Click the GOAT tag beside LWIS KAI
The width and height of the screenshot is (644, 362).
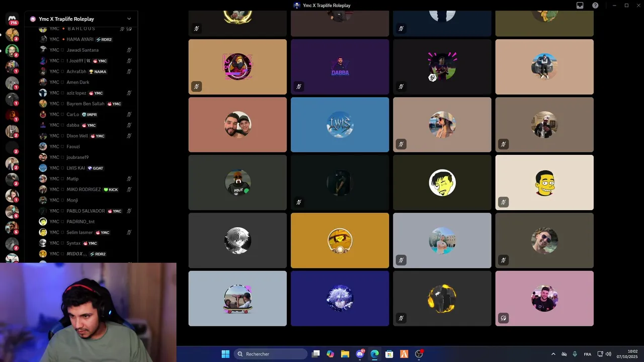(95, 168)
